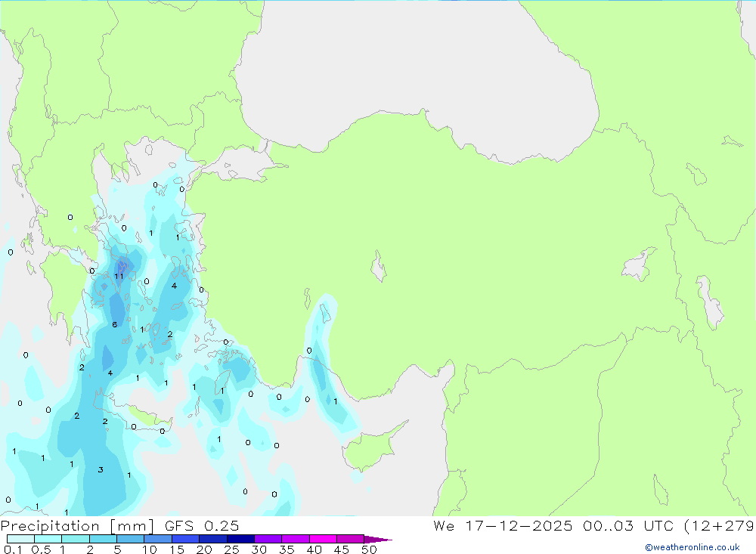The height and width of the screenshot is (554, 756).
Task: Click the '30' legend scale label
Action: click(x=259, y=549)
